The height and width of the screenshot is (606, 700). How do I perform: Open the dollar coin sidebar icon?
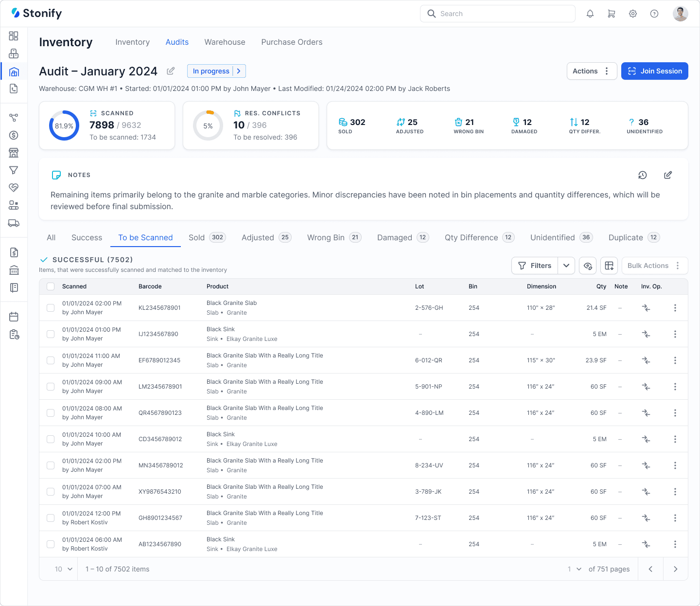point(14,135)
